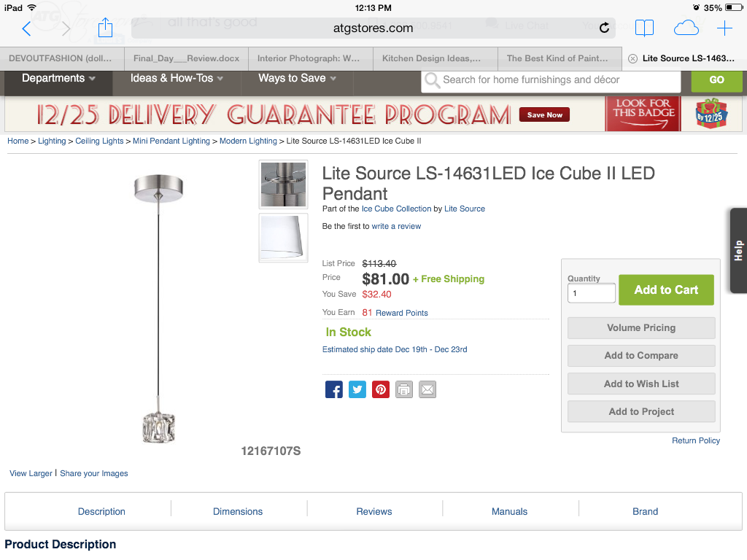Viewport: 747px width, 560px height.
Task: Open the Safari share sheet icon
Action: point(105,28)
